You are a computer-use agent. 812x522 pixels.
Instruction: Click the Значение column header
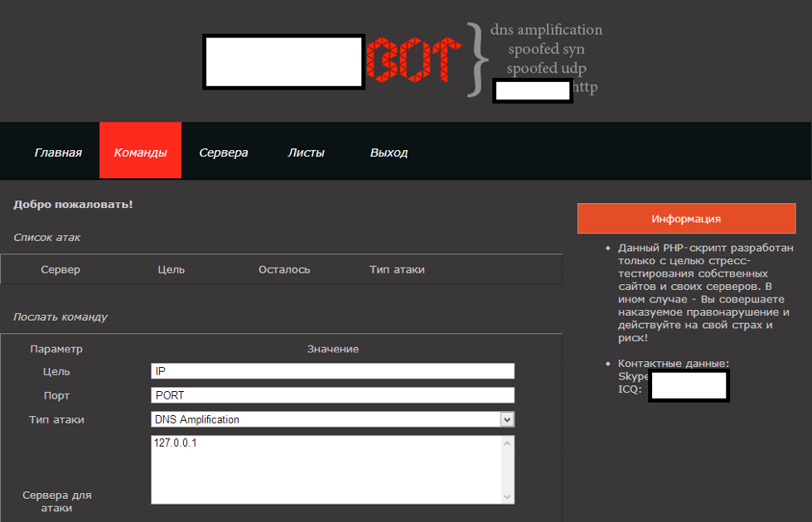332,349
